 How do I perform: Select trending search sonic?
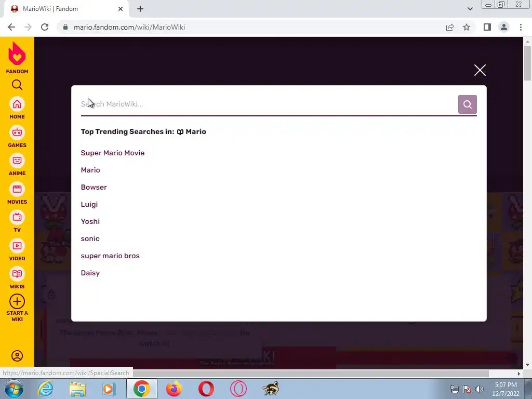90,238
